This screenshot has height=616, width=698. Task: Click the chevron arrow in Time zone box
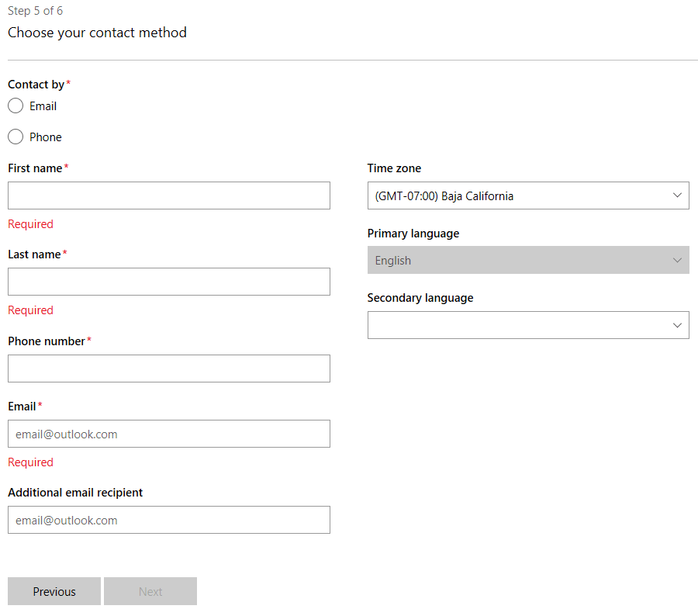677,196
